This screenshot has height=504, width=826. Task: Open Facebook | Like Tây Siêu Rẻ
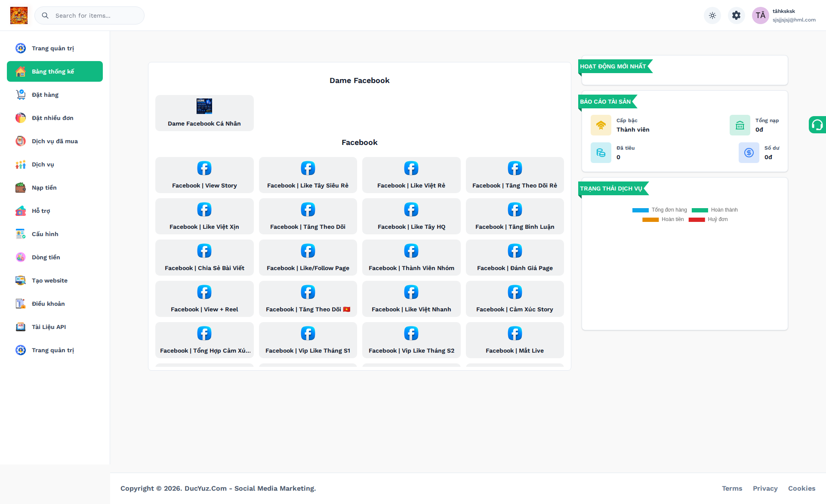[308, 175]
